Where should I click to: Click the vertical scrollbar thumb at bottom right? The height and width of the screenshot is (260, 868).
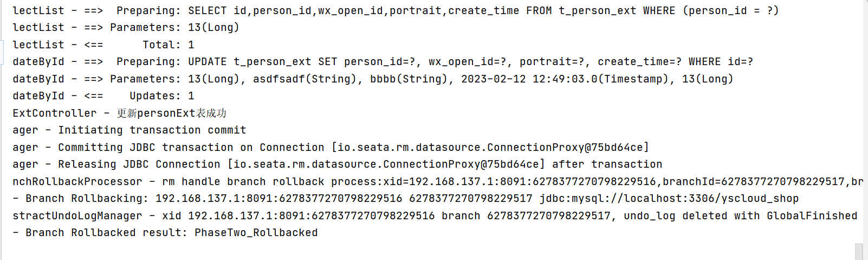click(x=859, y=252)
